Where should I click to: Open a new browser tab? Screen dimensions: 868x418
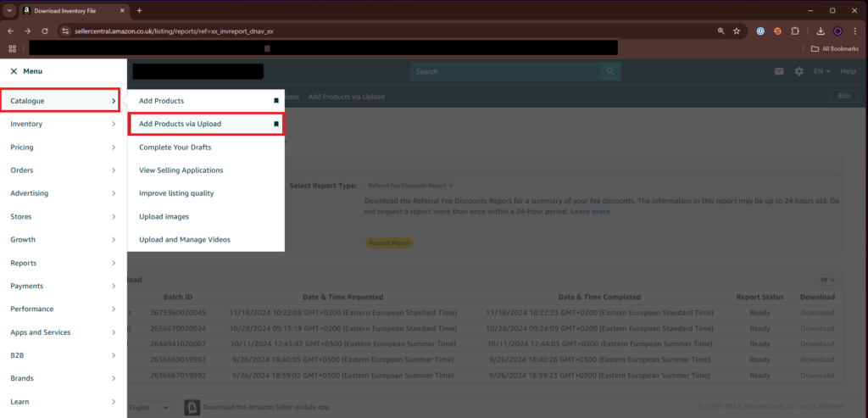point(140,10)
